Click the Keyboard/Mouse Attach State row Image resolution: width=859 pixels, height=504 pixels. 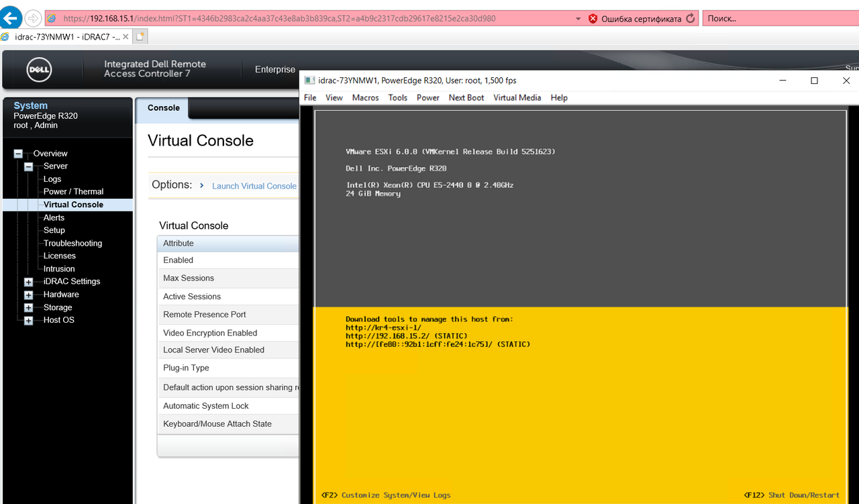click(x=228, y=424)
